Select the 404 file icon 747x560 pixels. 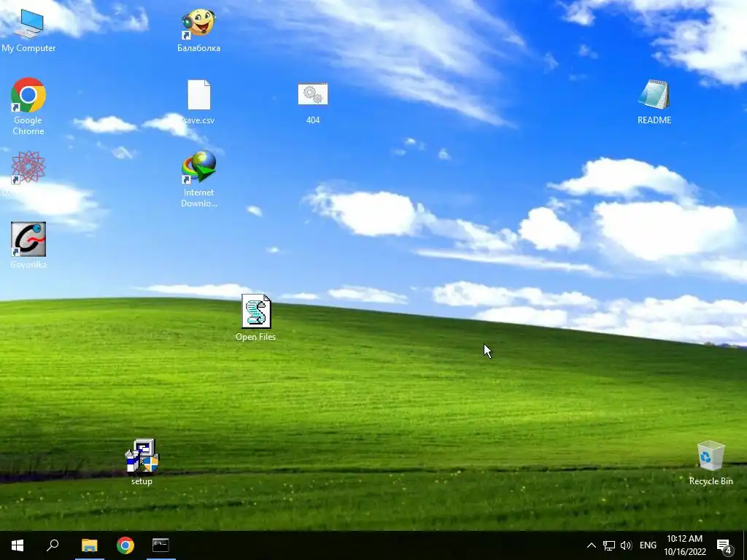(x=312, y=103)
